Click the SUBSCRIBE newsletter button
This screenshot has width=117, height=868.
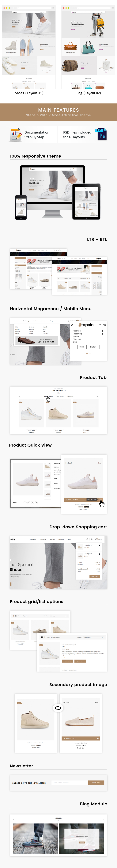tap(96, 783)
